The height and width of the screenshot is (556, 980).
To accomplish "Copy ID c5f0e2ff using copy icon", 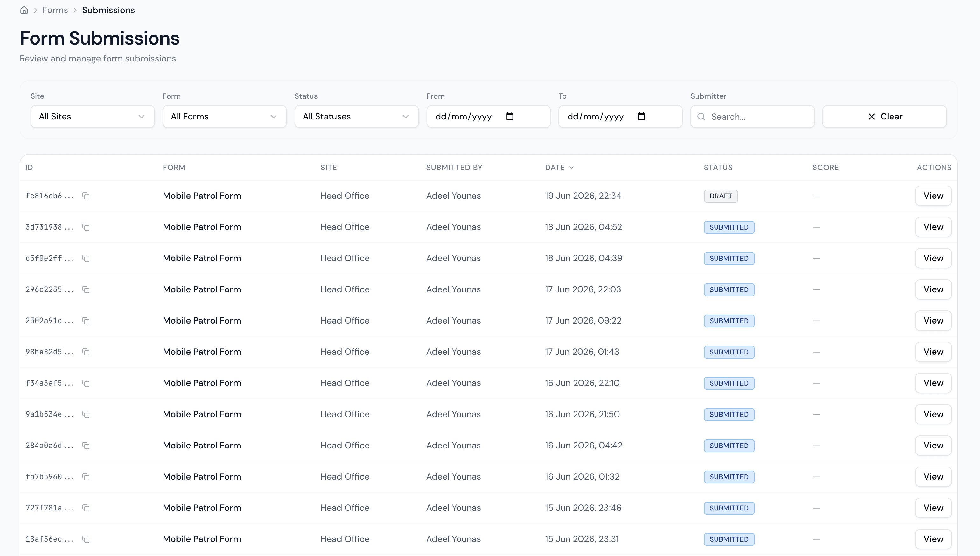I will (86, 259).
